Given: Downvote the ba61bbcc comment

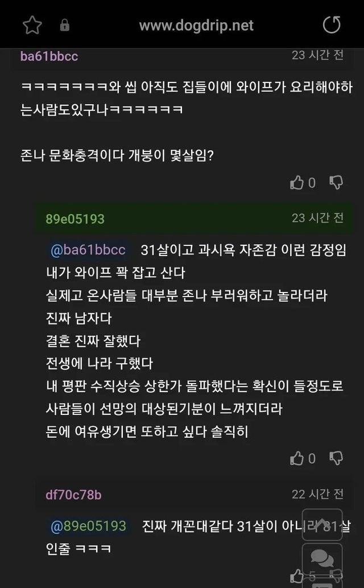Looking at the screenshot, I should pyautogui.click(x=336, y=183).
